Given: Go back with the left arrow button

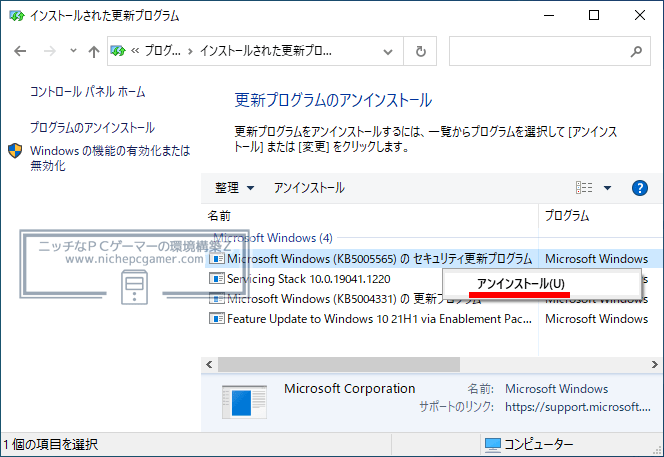Looking at the screenshot, I should pos(20,51).
